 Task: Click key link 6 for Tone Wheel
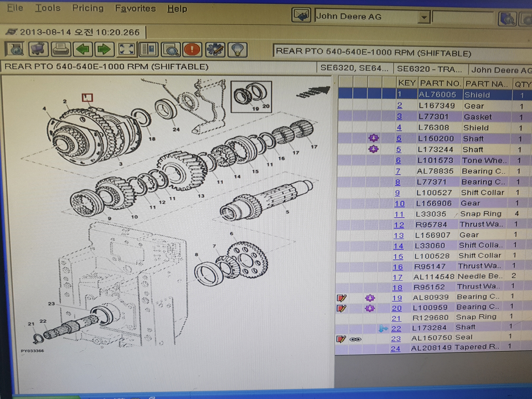coord(398,160)
